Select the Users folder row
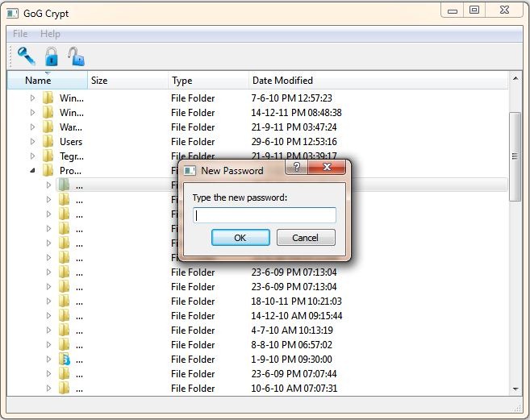This screenshot has width=530, height=420. coord(257,142)
